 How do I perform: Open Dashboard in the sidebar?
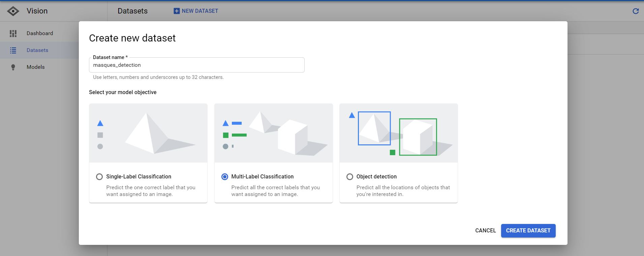click(x=40, y=33)
